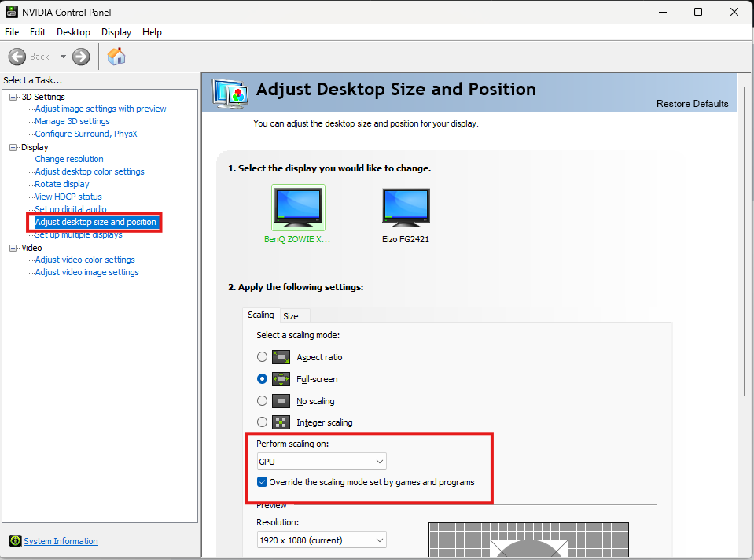
Task: Open the Resolution 1920 x 1080 dropdown
Action: point(322,540)
